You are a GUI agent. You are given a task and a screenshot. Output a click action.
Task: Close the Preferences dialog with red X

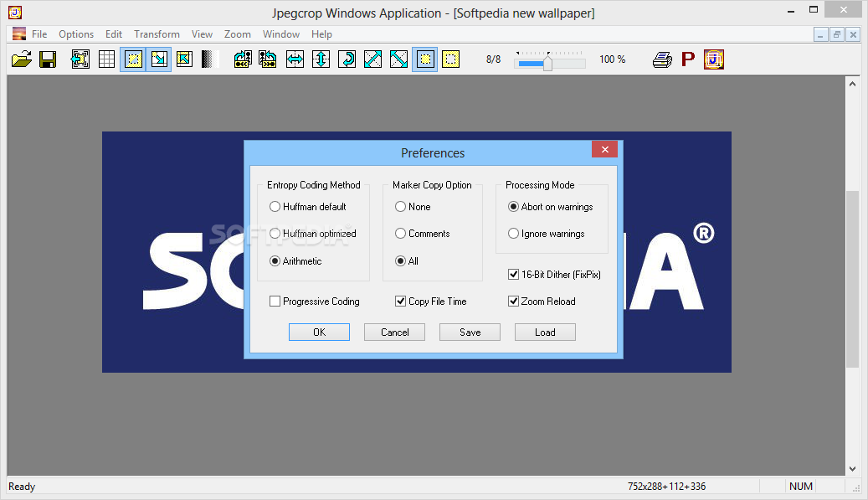[x=605, y=150]
